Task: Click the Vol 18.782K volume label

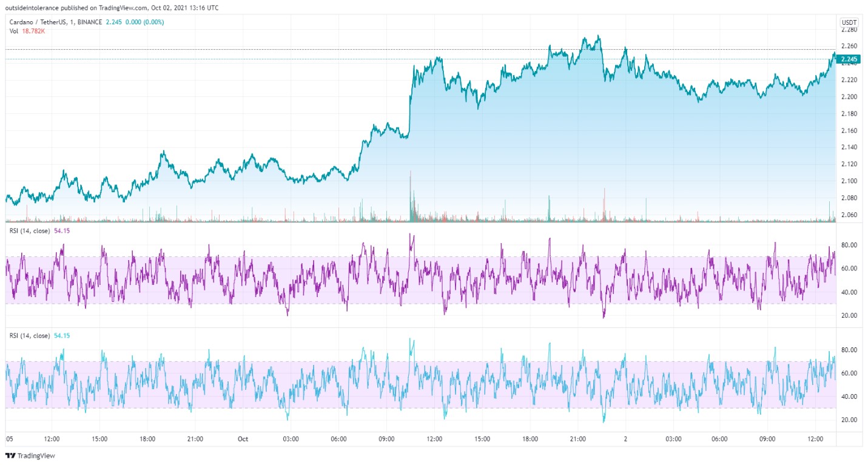Action: pos(27,31)
